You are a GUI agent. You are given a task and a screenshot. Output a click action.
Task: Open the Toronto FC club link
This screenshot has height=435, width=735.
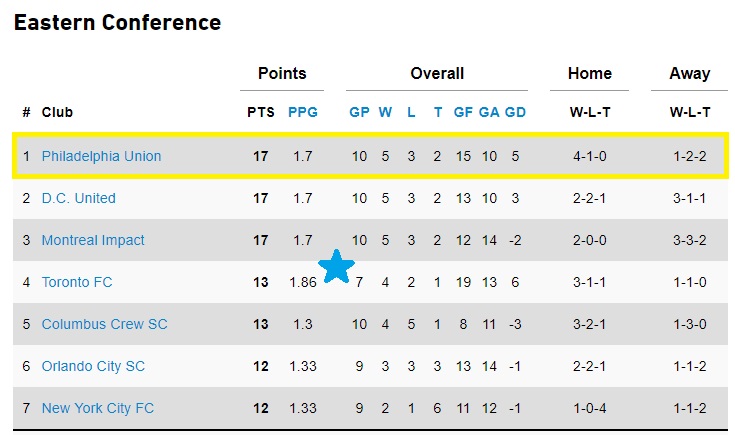[77, 282]
